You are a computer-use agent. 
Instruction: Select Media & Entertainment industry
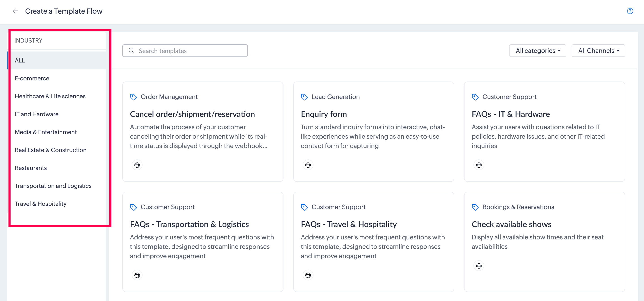(56, 132)
